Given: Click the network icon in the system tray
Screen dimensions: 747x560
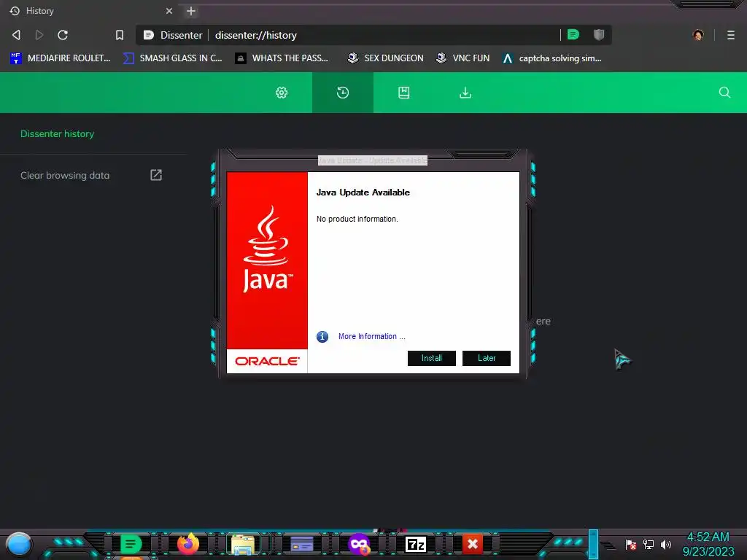Looking at the screenshot, I should pyautogui.click(x=649, y=544).
